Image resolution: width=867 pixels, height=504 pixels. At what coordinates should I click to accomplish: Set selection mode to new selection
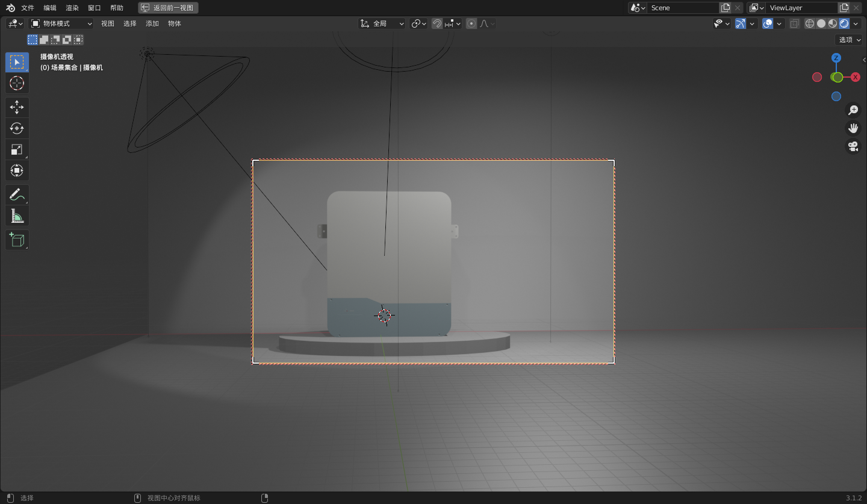coord(33,40)
